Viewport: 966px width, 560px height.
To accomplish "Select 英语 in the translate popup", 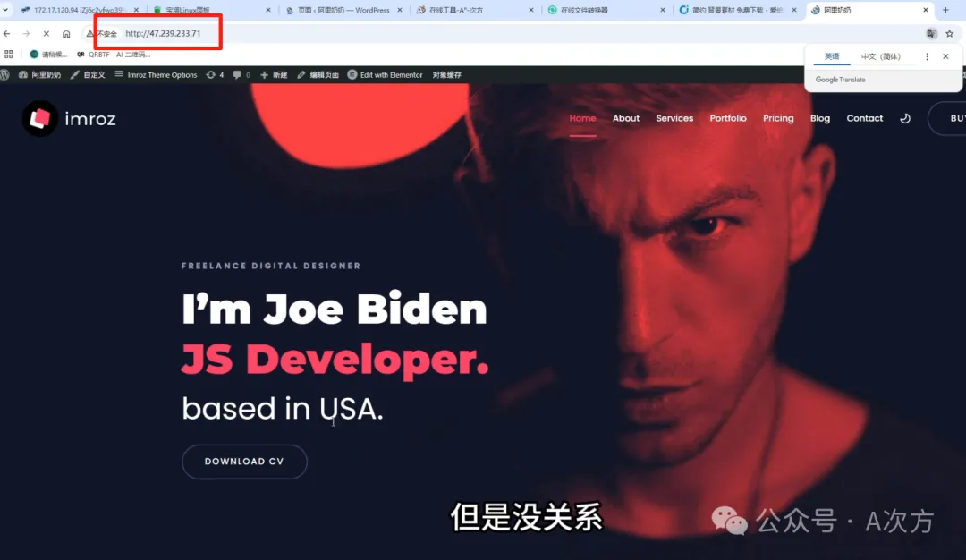I will [832, 56].
